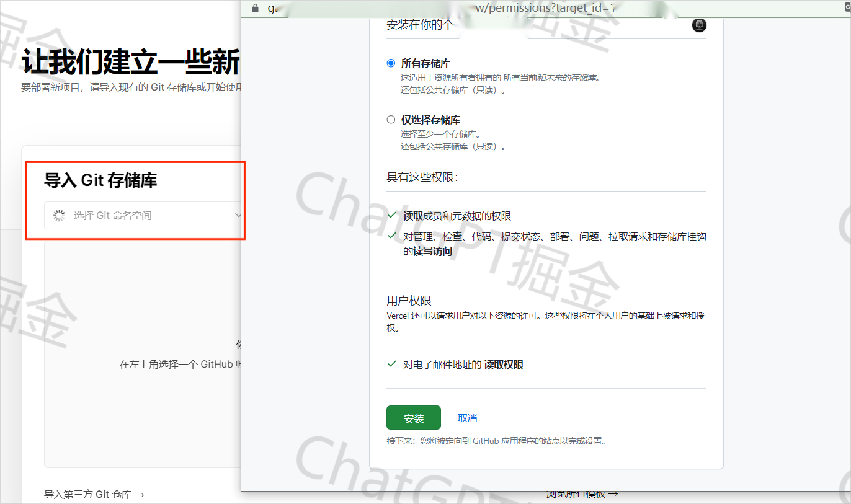Click the 取消 link
This screenshot has width=851, height=504.
click(468, 418)
